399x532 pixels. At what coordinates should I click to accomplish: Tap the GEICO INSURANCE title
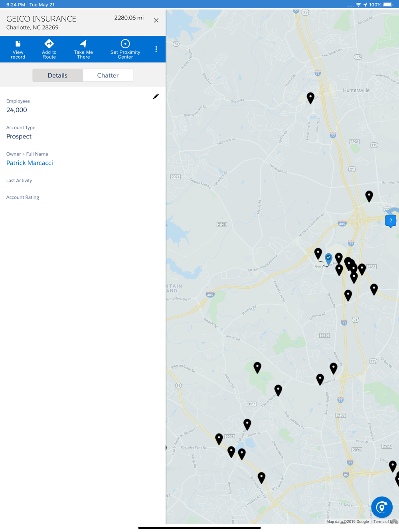click(41, 19)
